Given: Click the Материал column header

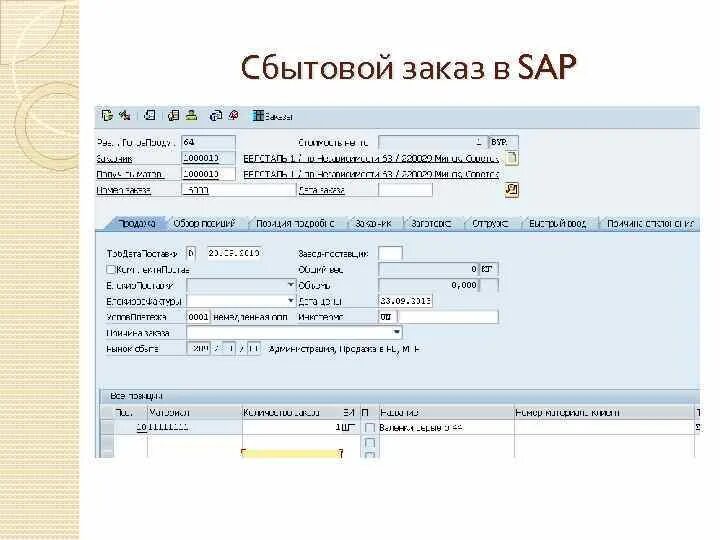Looking at the screenshot, I should (194, 412).
